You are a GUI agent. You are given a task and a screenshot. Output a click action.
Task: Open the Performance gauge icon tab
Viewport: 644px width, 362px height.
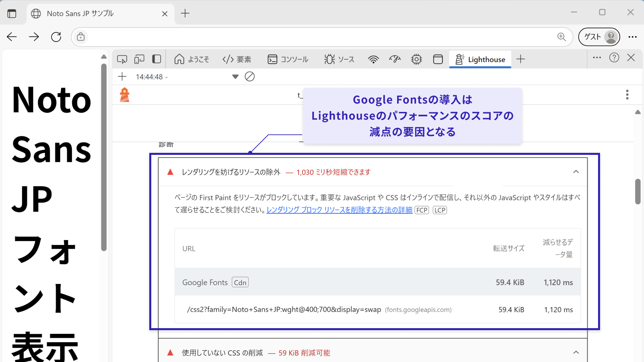[395, 59]
